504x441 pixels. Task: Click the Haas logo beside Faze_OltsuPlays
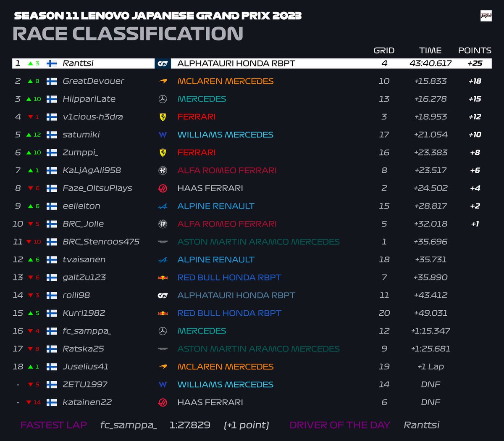tap(163, 188)
